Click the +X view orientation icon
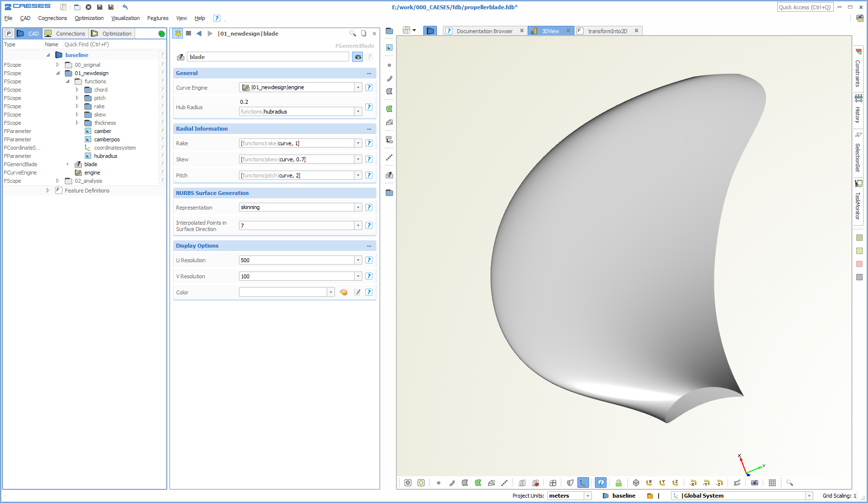868x503 pixels. (x=649, y=483)
